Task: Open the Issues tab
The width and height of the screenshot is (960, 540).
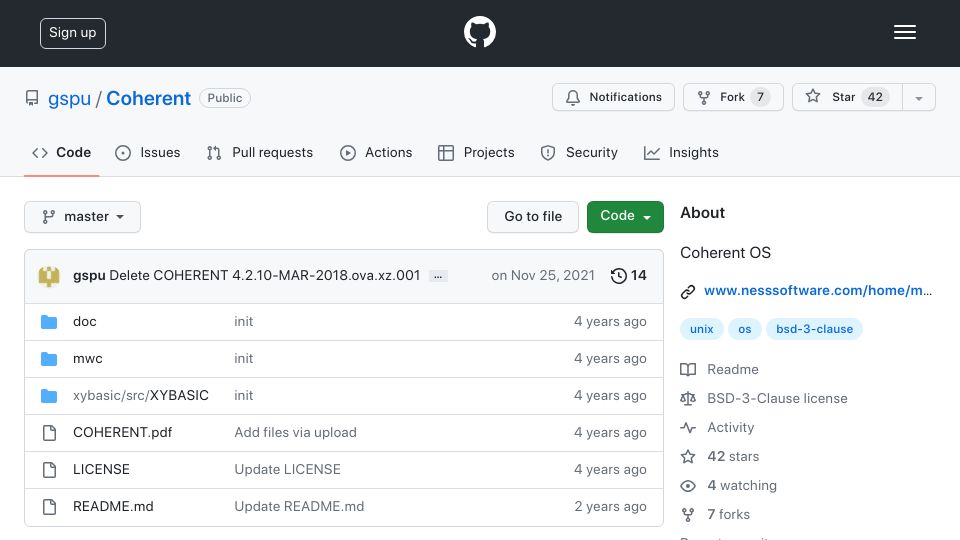Action: click(x=148, y=152)
